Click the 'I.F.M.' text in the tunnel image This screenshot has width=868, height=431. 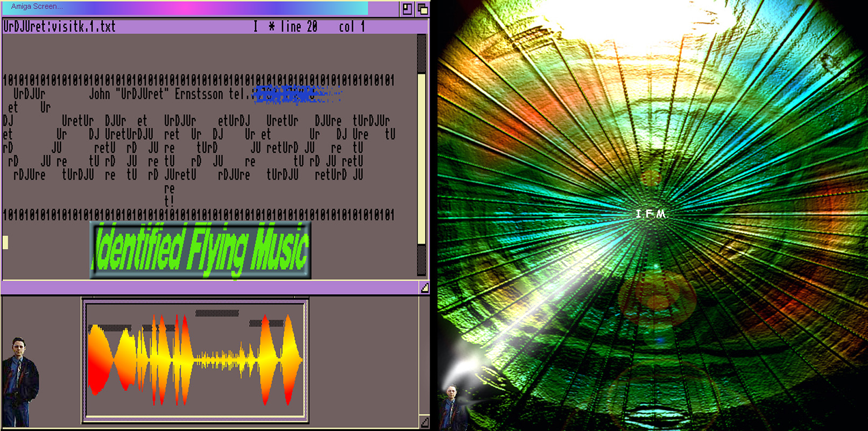click(x=651, y=214)
